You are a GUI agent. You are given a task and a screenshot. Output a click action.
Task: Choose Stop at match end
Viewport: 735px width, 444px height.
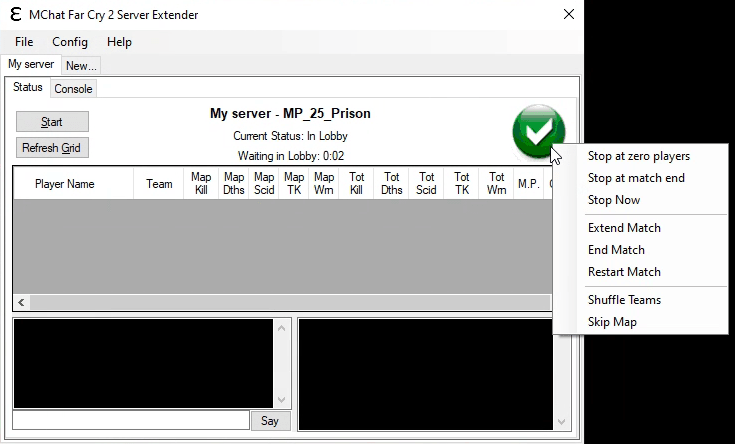coord(636,178)
